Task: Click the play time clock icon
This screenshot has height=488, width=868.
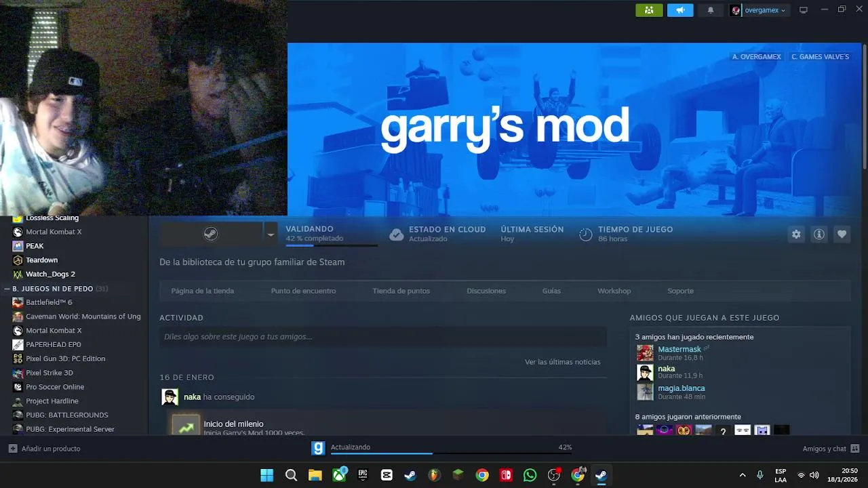Action: [585, 235]
